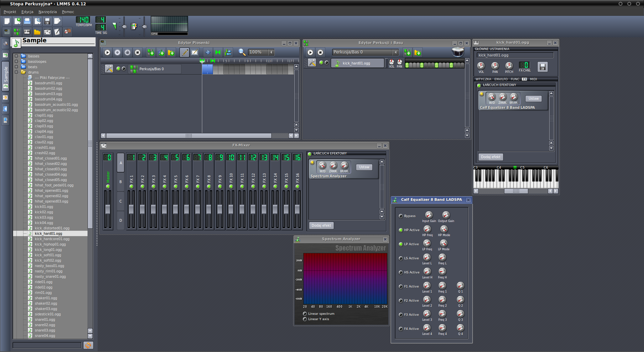Screen dimensions: 644x352
Task: Click Dodaj efekt in kick_hard01.ogg window
Action: tap(491, 157)
